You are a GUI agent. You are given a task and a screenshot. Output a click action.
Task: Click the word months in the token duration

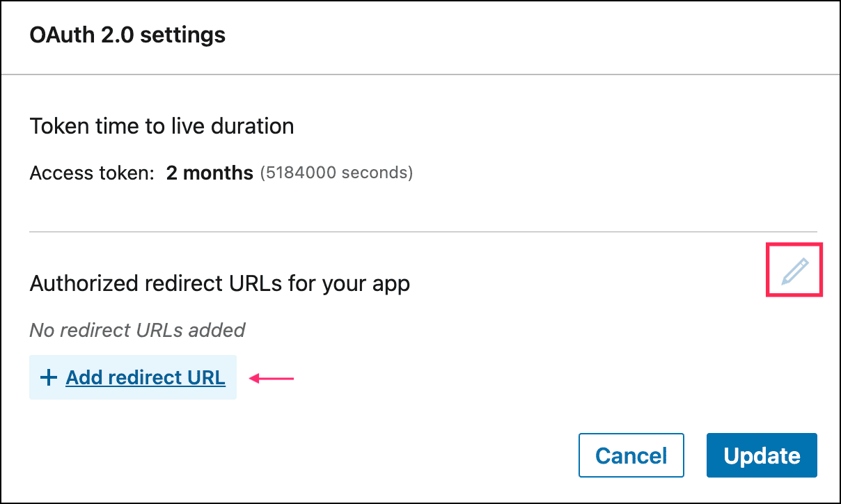[x=220, y=173]
